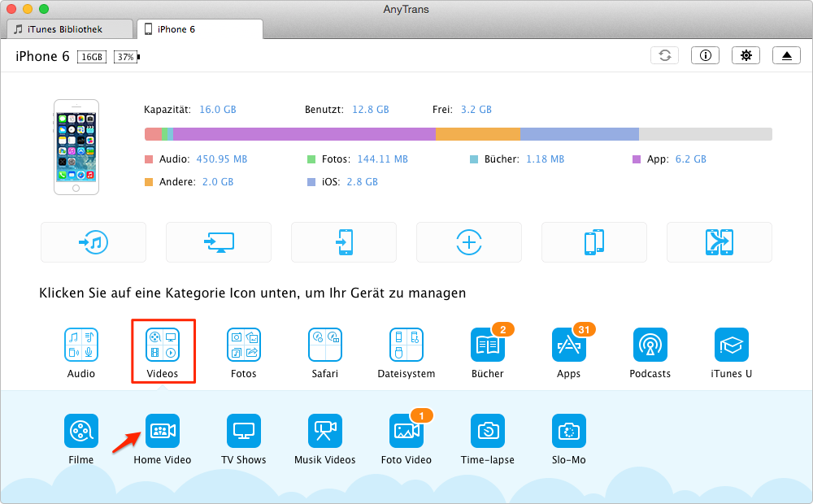This screenshot has width=813, height=504.
Task: Click the blue iOS segment of storage bar
Action: tap(580, 134)
